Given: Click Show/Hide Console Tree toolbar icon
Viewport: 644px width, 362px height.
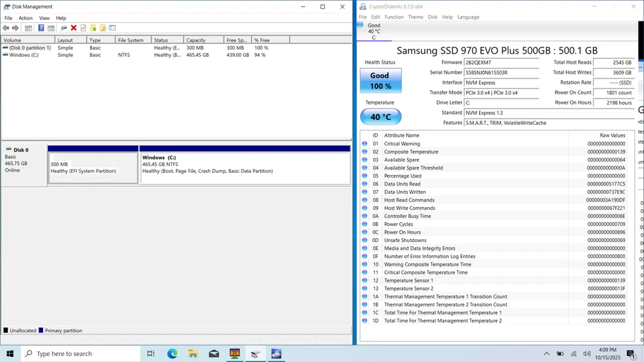Looking at the screenshot, I should pyautogui.click(x=28, y=28).
